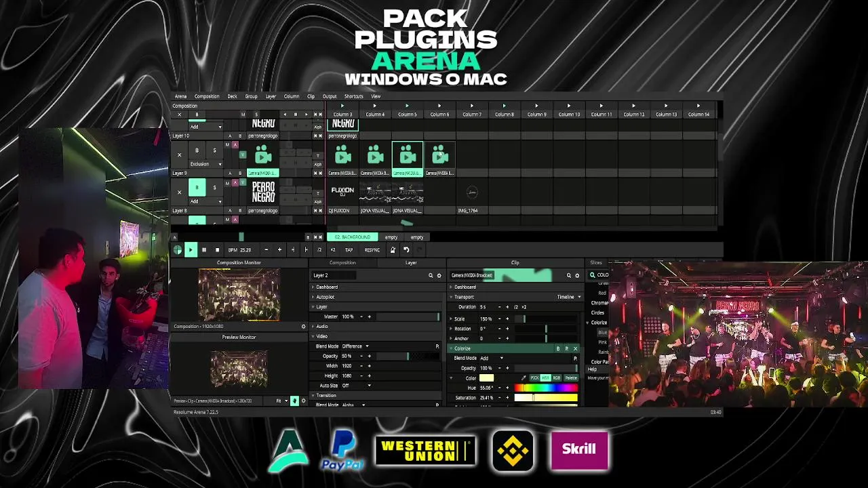The image size is (868, 488).
Task: Toggle bypass B on Layer 9
Action: point(197,150)
